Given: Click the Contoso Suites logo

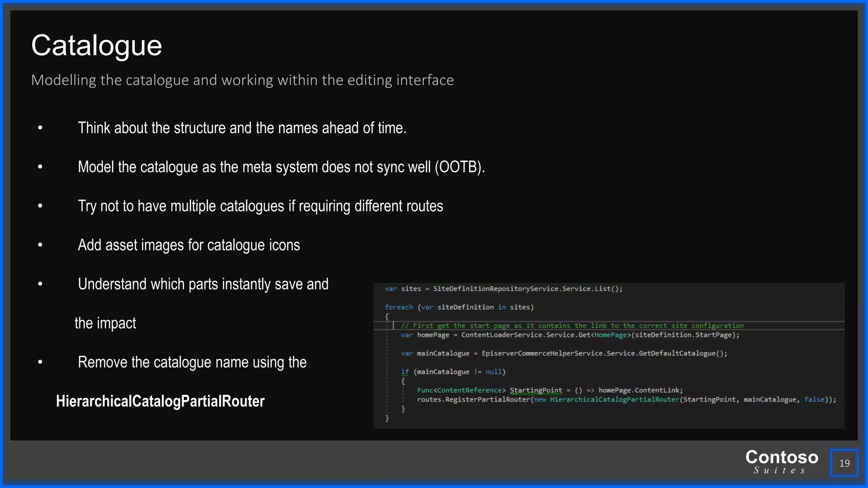Looking at the screenshot, I should 781,462.
